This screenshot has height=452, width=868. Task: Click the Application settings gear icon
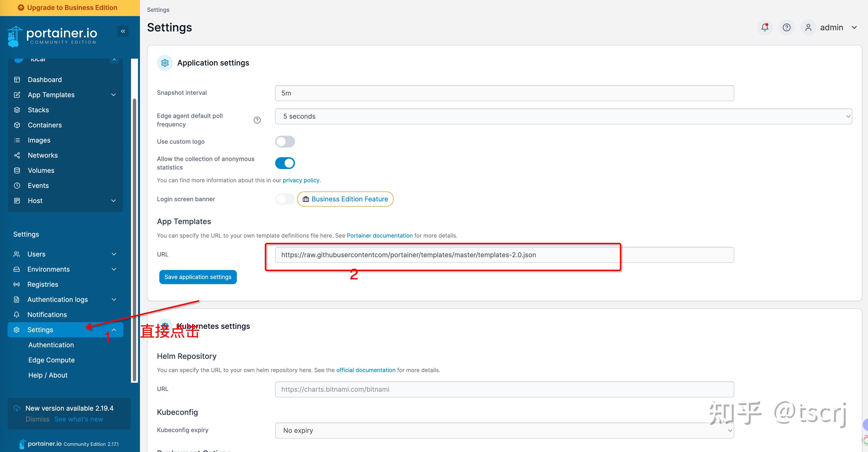pos(165,63)
